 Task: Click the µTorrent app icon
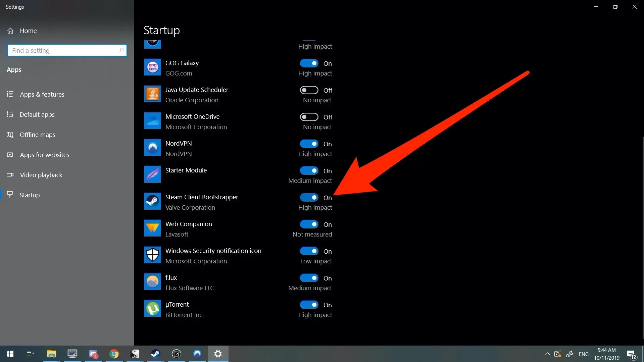pos(153,309)
